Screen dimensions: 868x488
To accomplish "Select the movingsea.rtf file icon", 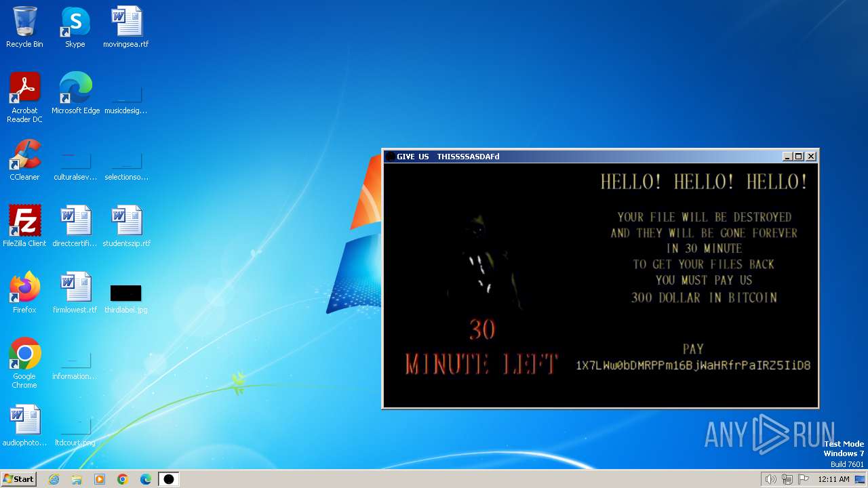I will pyautogui.click(x=126, y=27).
